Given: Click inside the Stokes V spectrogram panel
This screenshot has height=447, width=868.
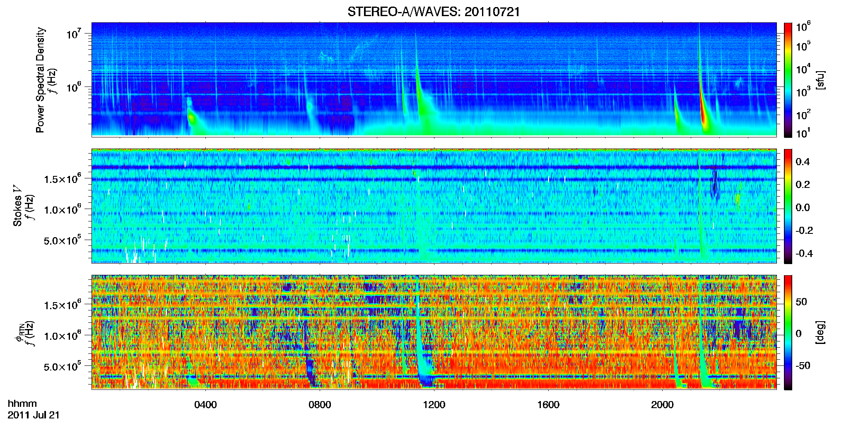Looking at the screenshot, I should coord(434,206).
